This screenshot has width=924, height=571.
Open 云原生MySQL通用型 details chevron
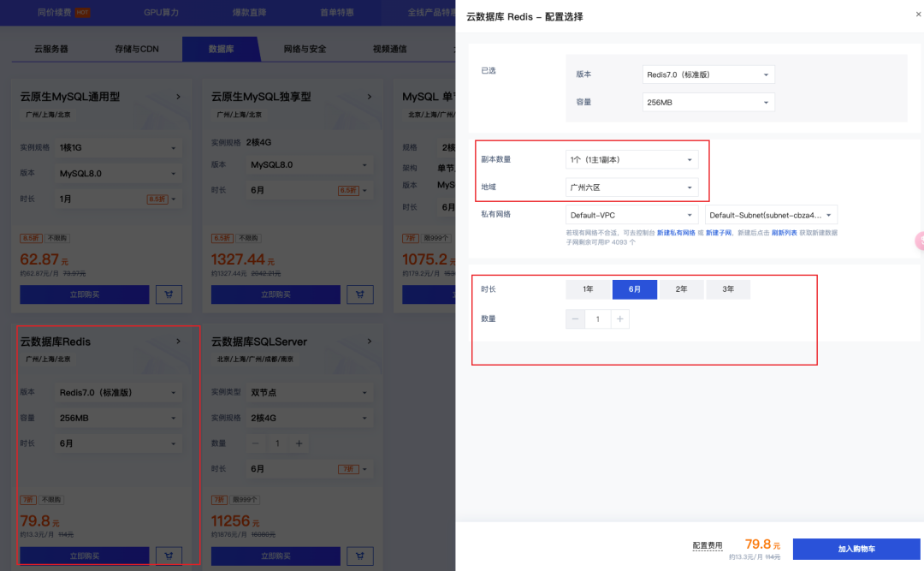[x=179, y=97]
